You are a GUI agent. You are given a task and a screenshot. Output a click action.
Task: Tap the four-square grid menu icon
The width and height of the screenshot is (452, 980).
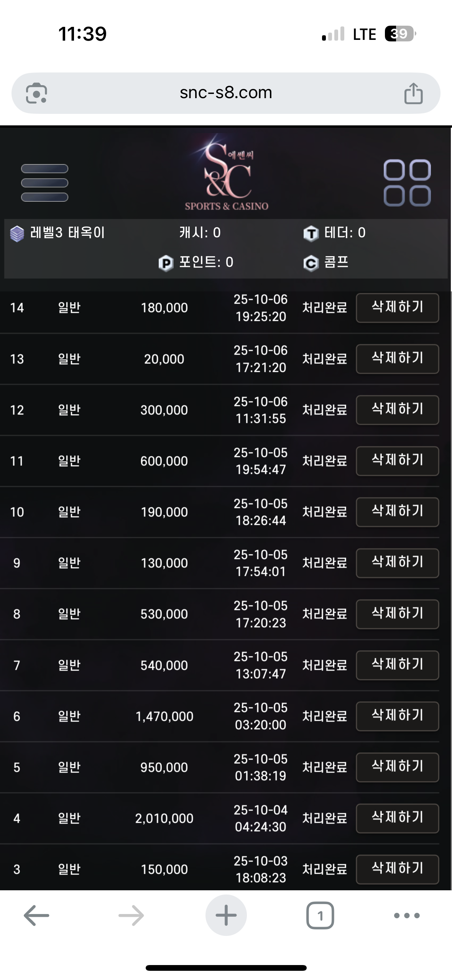(x=407, y=183)
